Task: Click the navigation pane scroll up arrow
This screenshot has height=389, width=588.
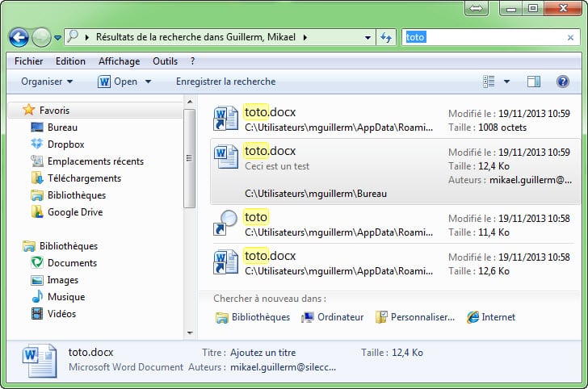Action: [190, 102]
